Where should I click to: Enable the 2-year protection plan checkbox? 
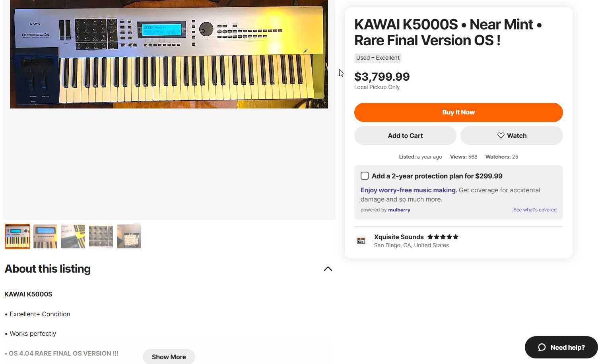[365, 176]
